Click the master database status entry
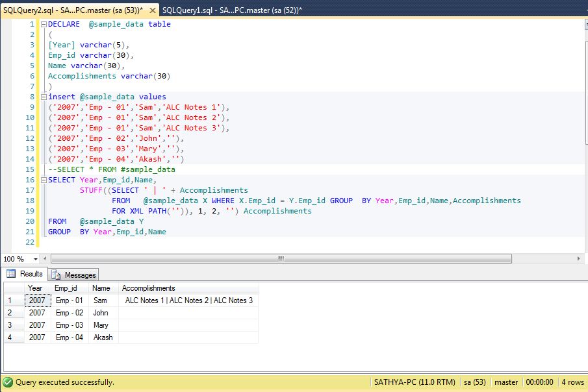588x392 pixels. (506, 382)
